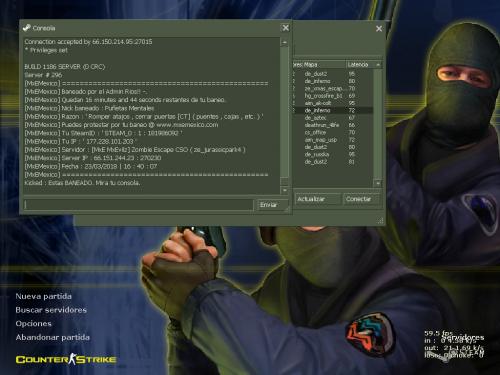
Task: Select the hg_crossfire_b1 server row
Action: click(x=333, y=96)
